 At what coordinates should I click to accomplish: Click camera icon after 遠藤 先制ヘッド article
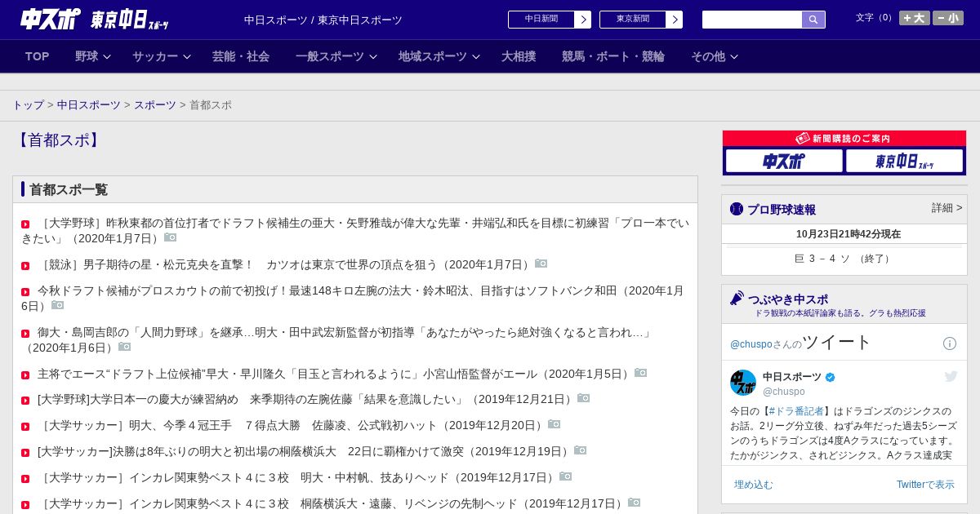(x=634, y=503)
